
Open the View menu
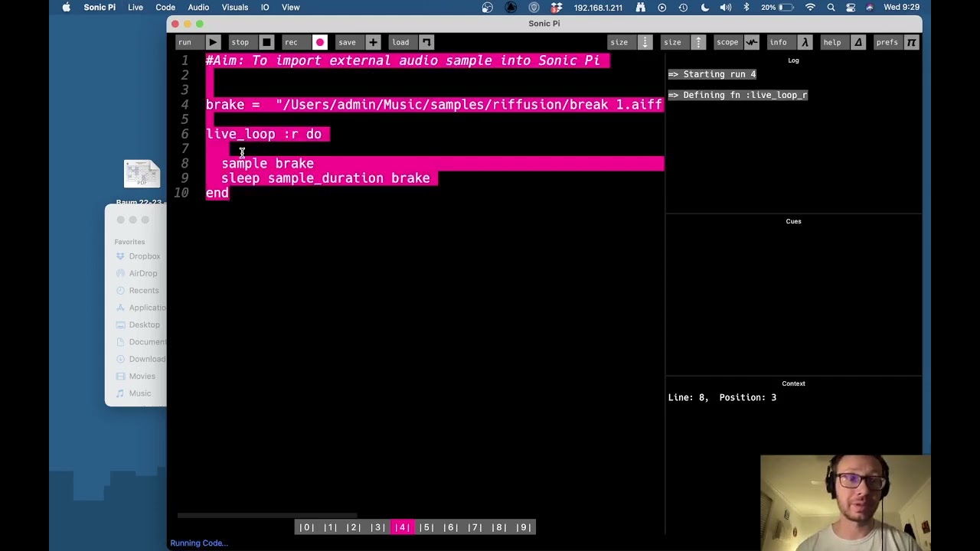coord(290,7)
